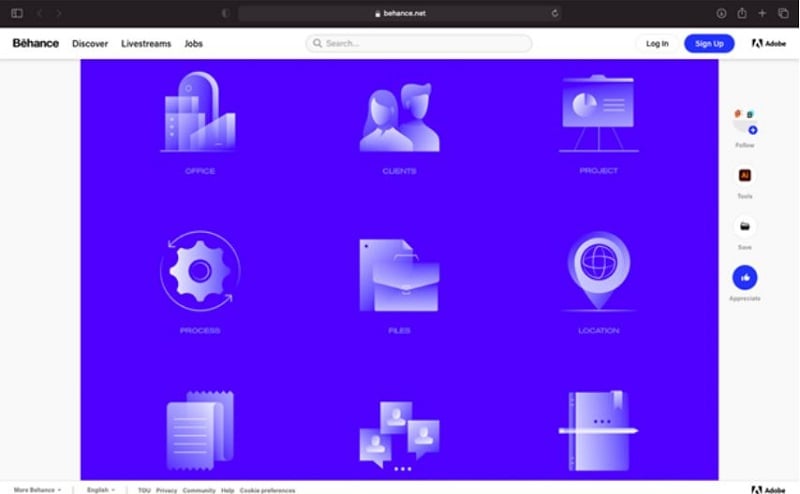Screen dimensions: 800x494
Task: Open Safari downloads icon
Action: click(721, 13)
